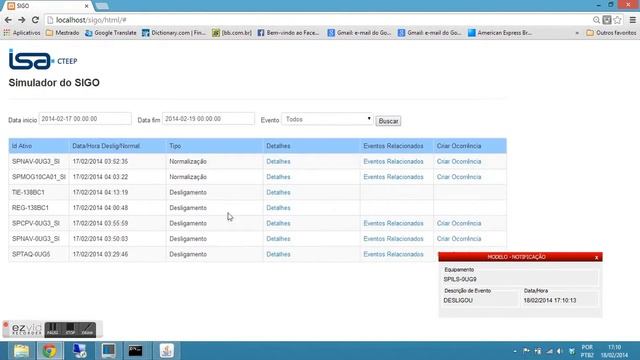Click the Data fim date field
640x360 pixels.
(208, 119)
